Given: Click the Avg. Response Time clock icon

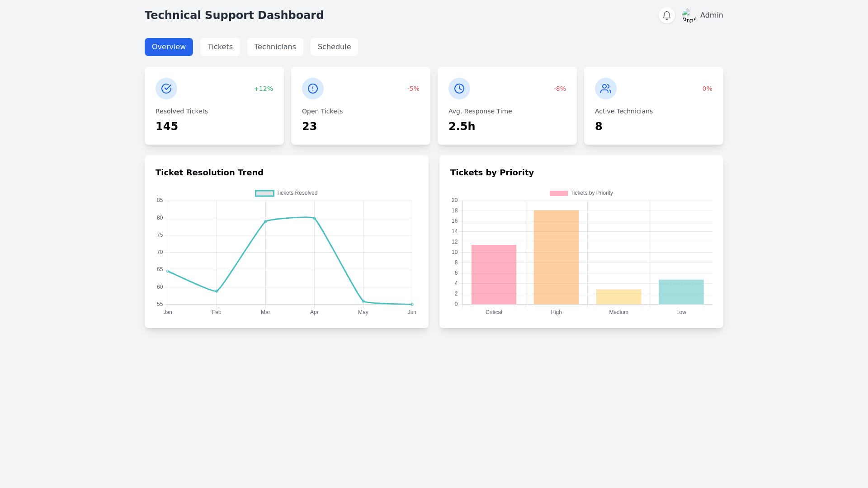Looking at the screenshot, I should click(x=459, y=89).
